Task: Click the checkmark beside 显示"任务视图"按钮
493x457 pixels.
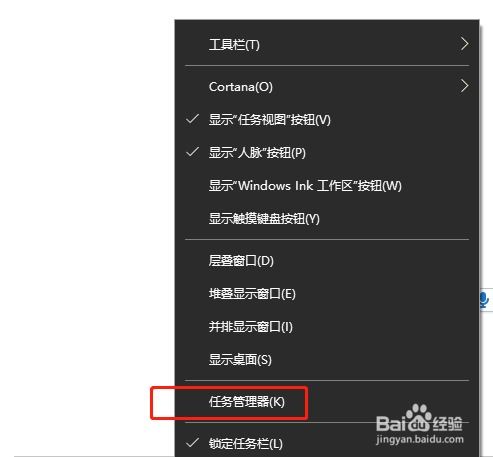Action: [192, 119]
